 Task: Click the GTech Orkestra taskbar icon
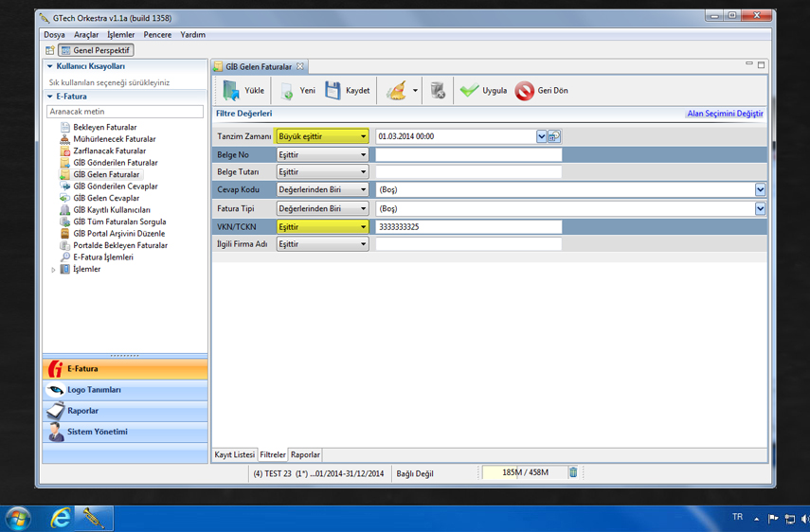[x=94, y=519]
